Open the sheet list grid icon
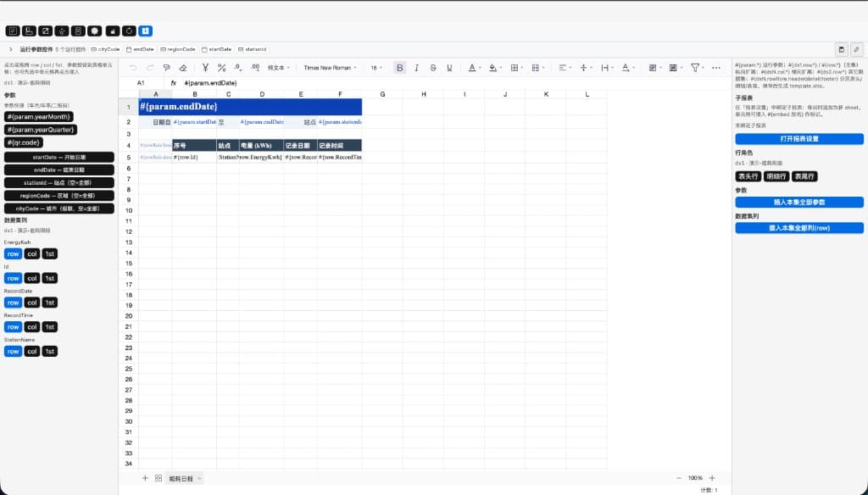The height and width of the screenshot is (495, 868). coord(159,478)
